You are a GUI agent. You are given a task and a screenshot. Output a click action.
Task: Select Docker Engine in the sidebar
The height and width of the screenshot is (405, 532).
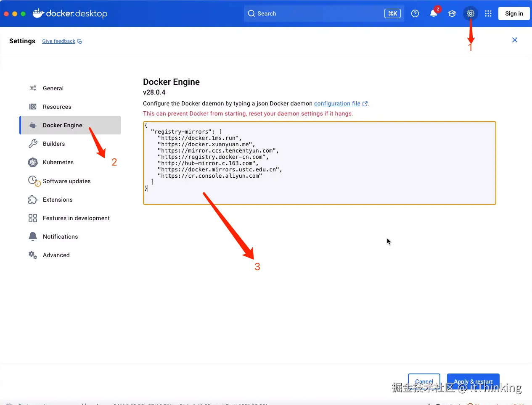click(70, 125)
